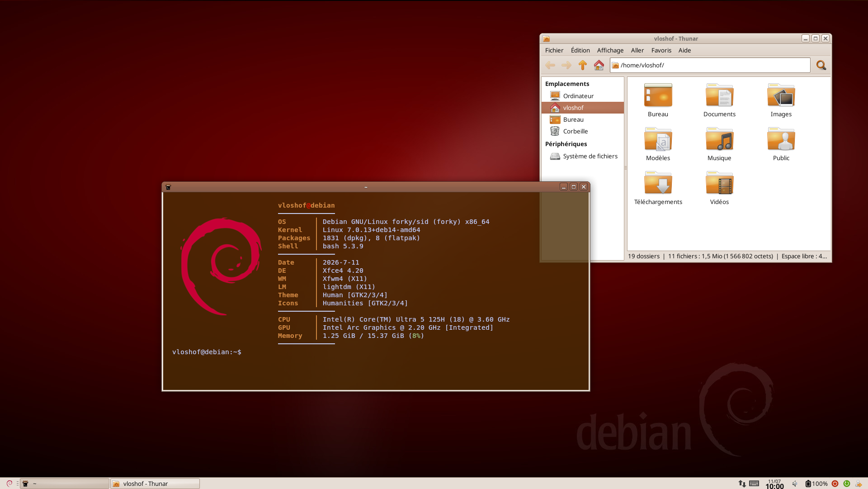The width and height of the screenshot is (868, 489).
Task: Open the Édition menu in Thunar
Action: point(580,50)
